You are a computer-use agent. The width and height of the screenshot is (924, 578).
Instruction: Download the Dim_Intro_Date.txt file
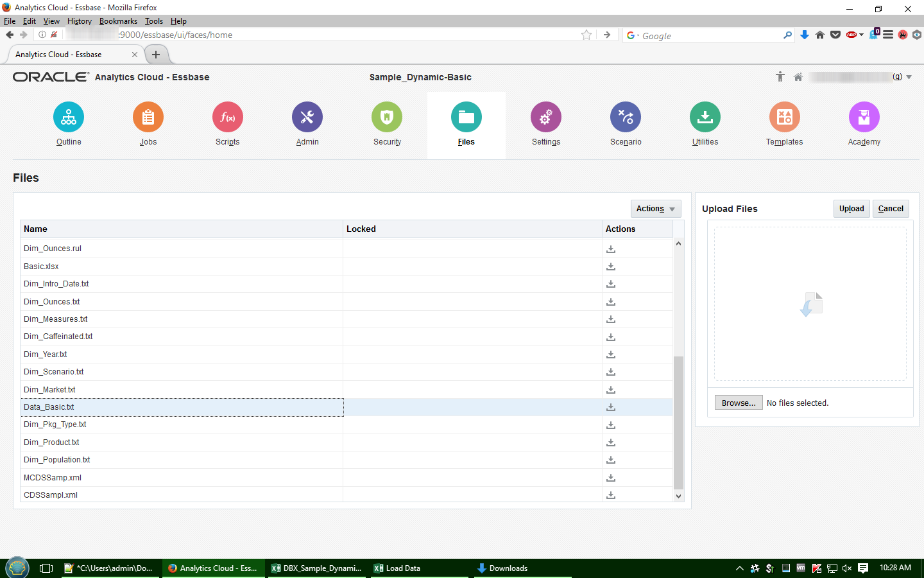611,284
